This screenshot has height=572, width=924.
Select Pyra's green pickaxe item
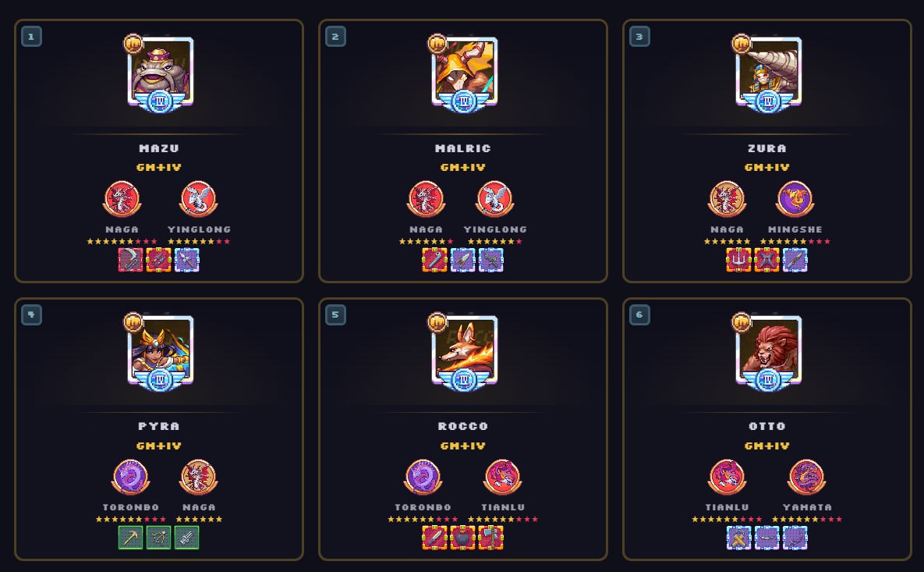[130, 538]
